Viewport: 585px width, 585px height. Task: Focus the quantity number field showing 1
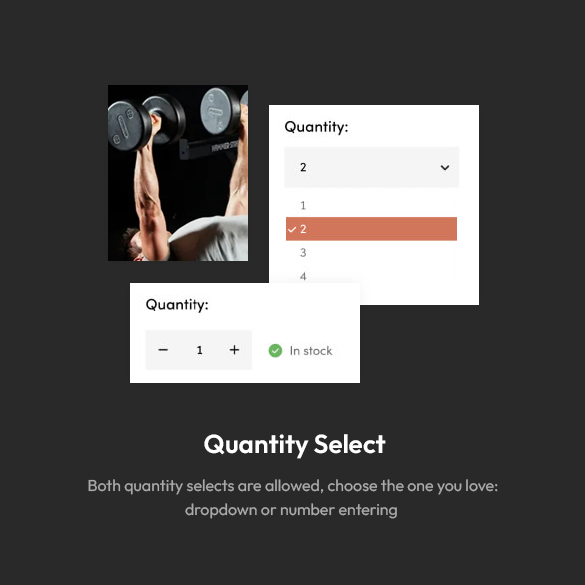pos(200,350)
